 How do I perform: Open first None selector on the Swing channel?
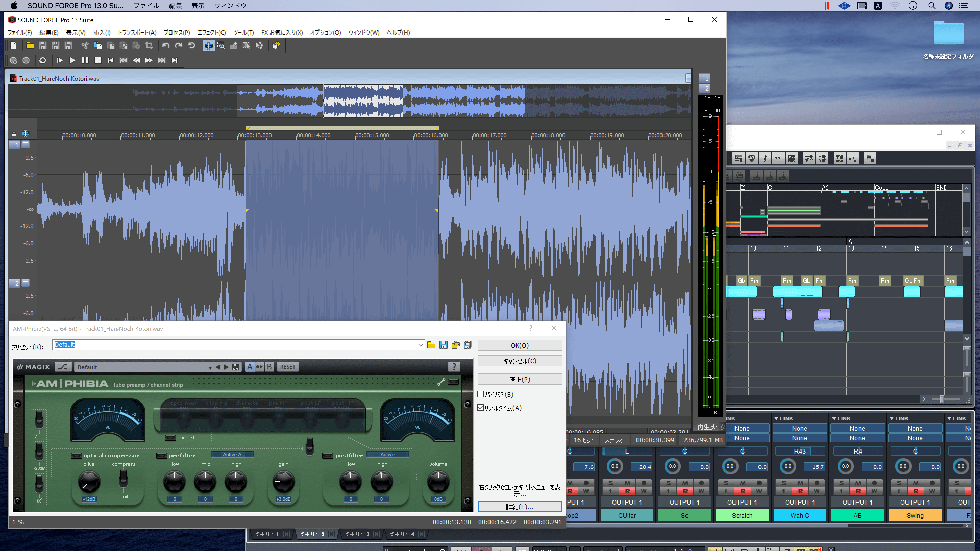tap(915, 428)
